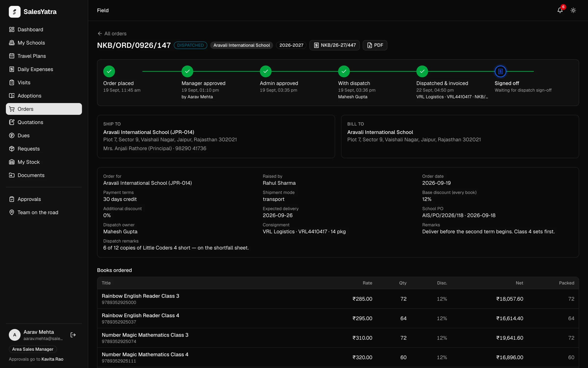Click the Net column header
This screenshot has width=588, height=368.
pos(519,283)
